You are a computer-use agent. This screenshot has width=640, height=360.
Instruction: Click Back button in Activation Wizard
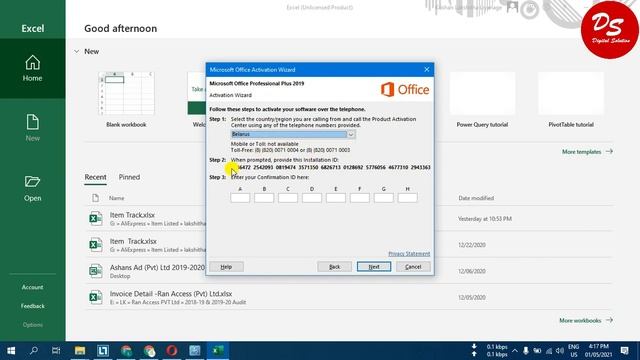coord(334,267)
